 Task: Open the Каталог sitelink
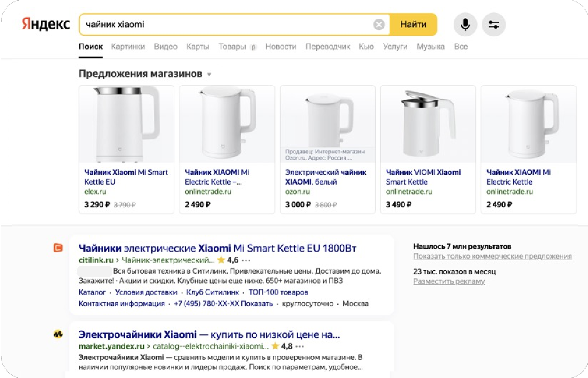pos(92,292)
